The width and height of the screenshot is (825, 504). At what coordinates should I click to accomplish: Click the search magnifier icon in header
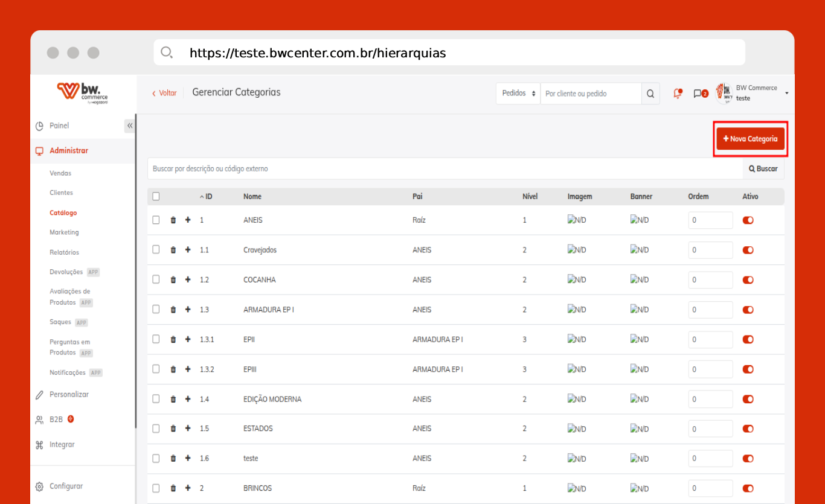(650, 94)
